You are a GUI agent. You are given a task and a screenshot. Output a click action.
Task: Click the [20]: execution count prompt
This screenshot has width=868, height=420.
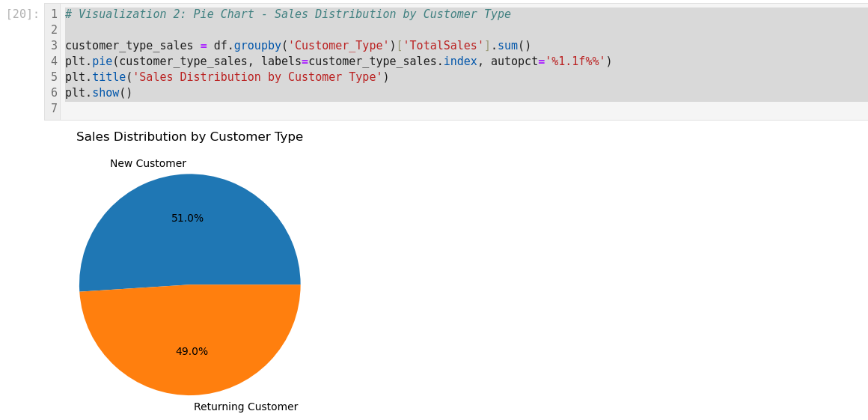pyautogui.click(x=22, y=14)
